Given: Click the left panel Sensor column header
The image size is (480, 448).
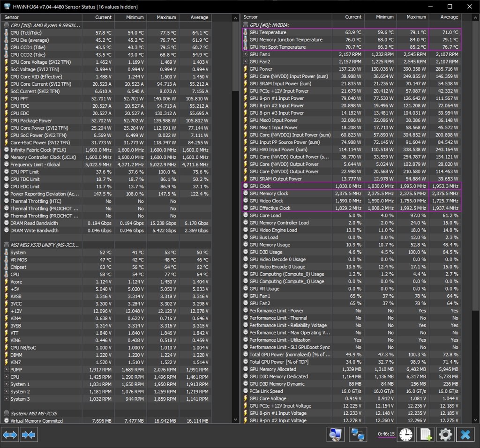Looking at the screenshot, I should (41, 17).
